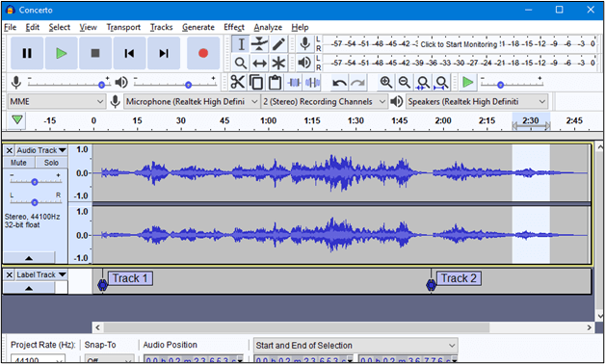Click Click to Start Monitoring meter
Screen dimensions: 605x364
[460, 44]
